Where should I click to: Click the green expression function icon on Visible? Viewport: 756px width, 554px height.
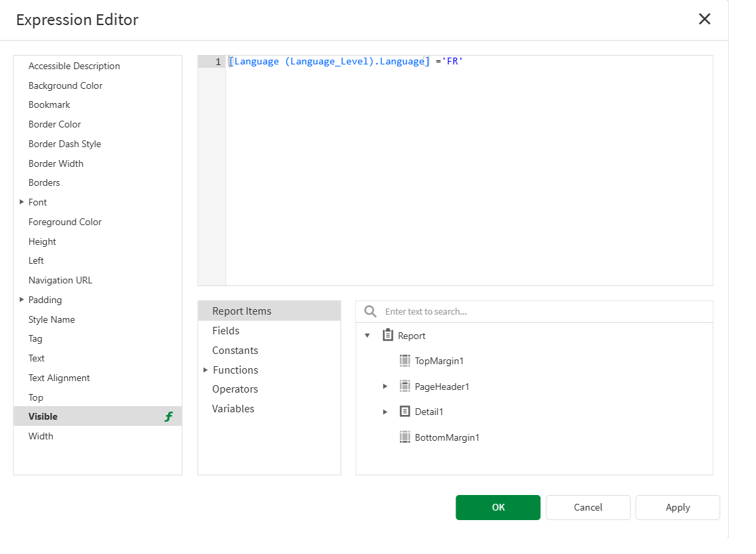[168, 417]
